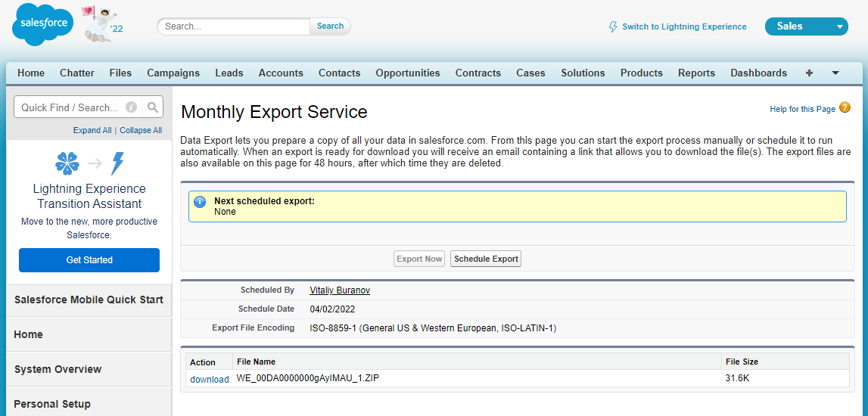Screen dimensions: 868x416
Task: Go to the Dashboards tab
Action: pos(759,73)
